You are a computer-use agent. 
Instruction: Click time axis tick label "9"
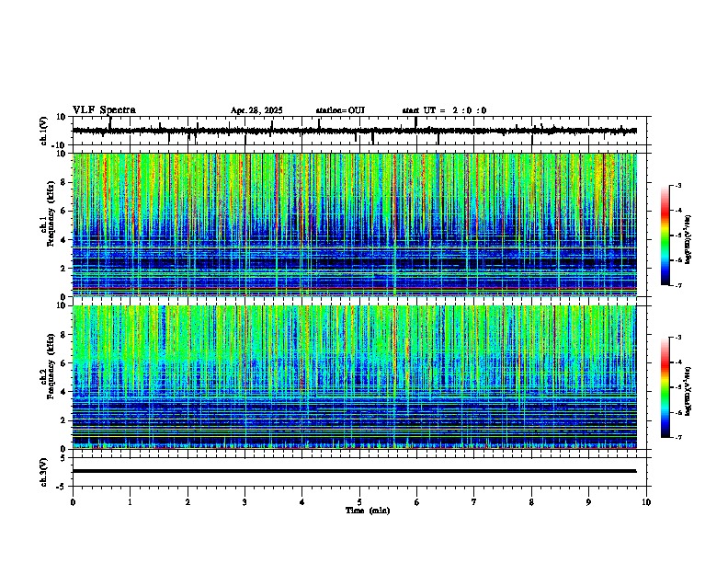(x=588, y=502)
